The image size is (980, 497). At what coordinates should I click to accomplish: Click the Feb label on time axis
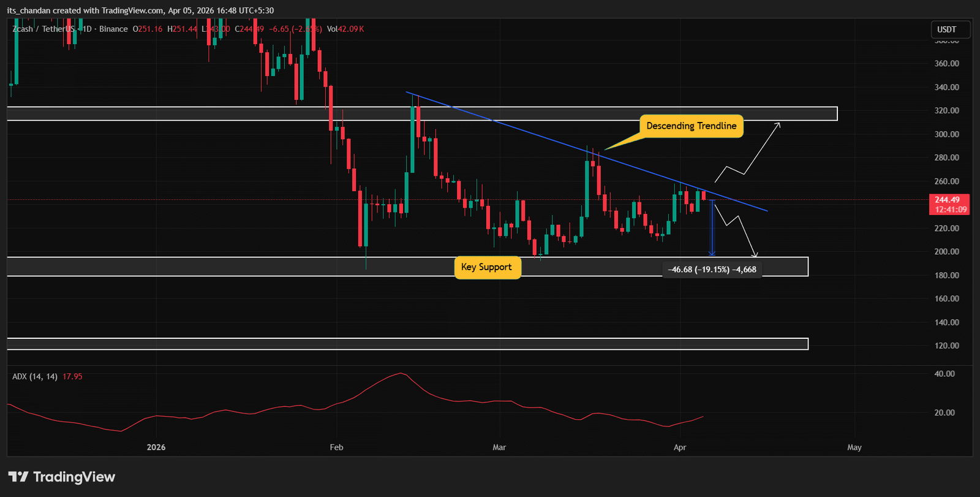click(x=336, y=447)
